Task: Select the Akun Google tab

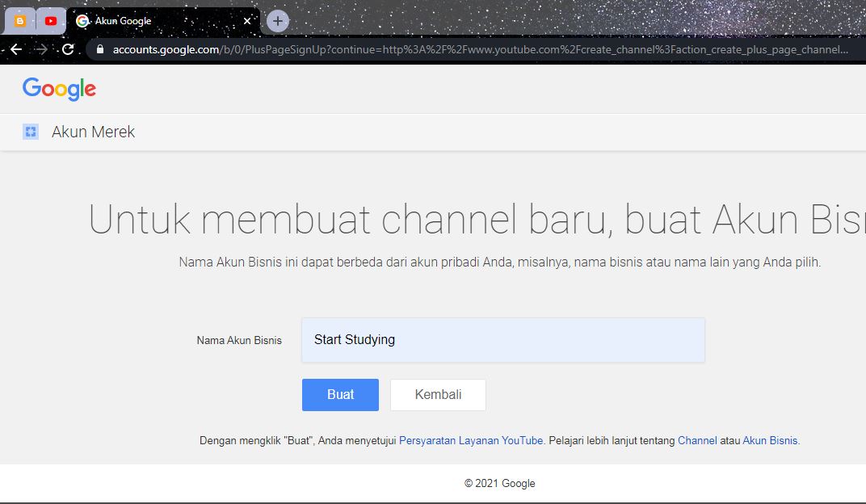Action: click(x=163, y=21)
